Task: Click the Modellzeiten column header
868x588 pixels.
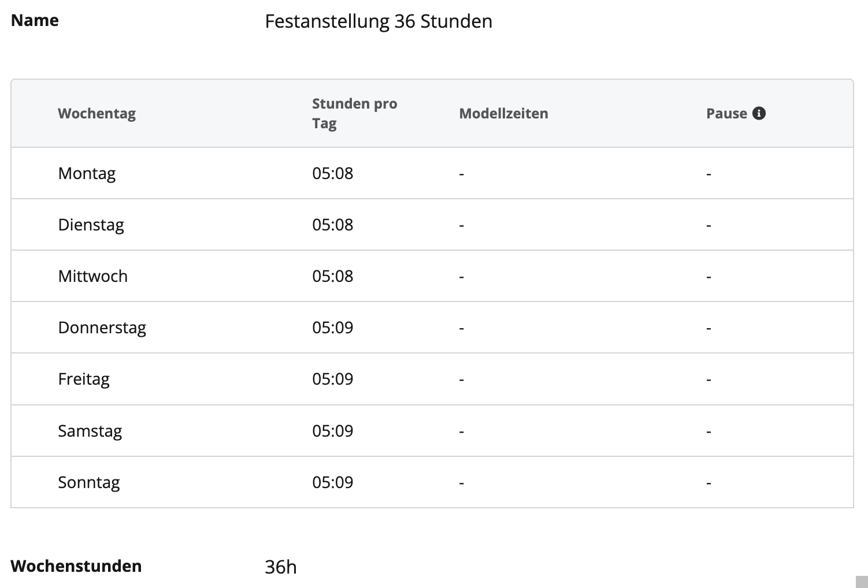Action: (x=503, y=113)
